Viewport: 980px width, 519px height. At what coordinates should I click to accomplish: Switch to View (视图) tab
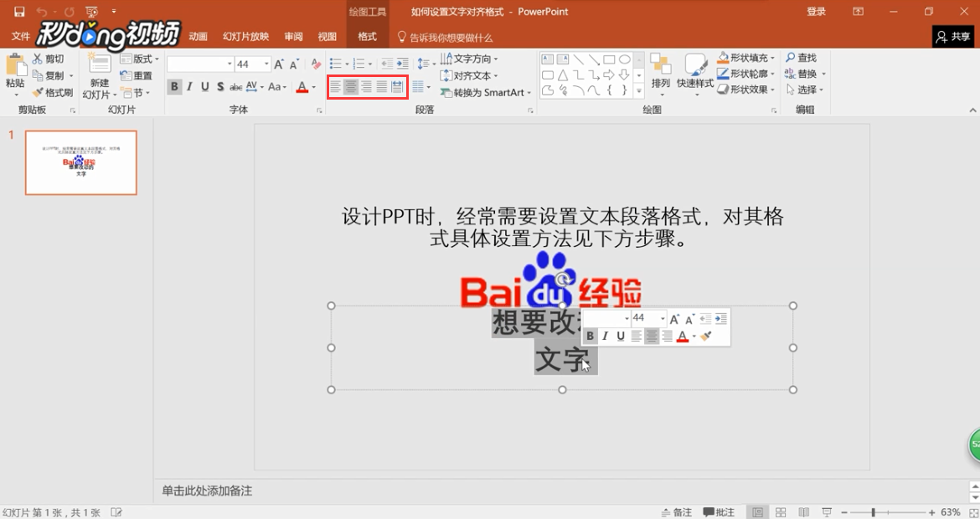(x=327, y=36)
